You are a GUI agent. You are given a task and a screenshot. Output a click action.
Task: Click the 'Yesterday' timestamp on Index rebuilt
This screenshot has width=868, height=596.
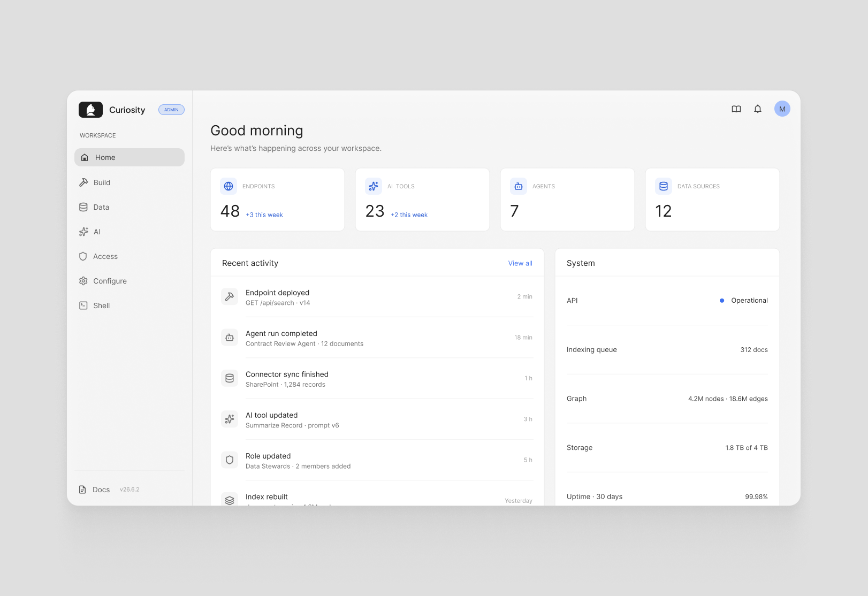click(519, 501)
